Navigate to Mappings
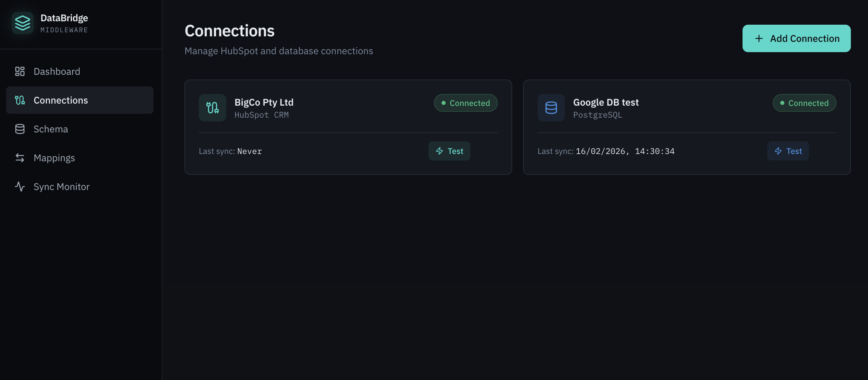Screen dimensions: 868x380 [54, 158]
